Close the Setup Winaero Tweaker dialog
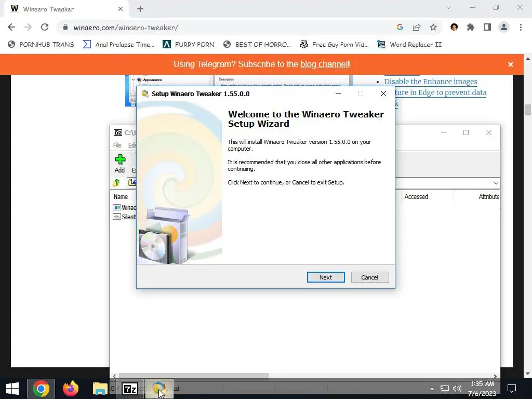The width and height of the screenshot is (532, 399). pyautogui.click(x=383, y=94)
